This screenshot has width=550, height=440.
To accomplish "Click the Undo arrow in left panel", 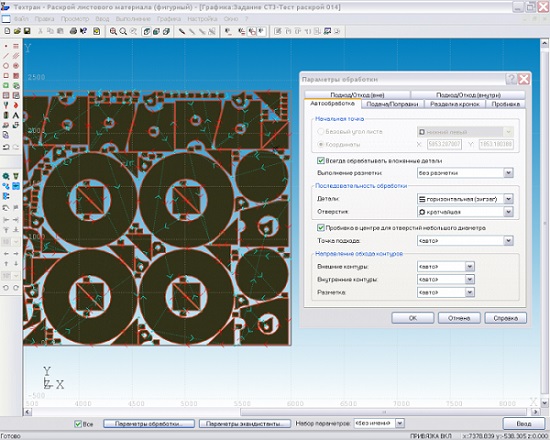I will 6,147.
